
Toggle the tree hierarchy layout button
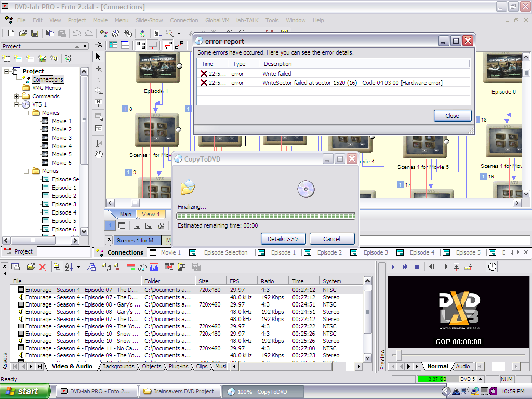pyautogui.click(x=140, y=45)
